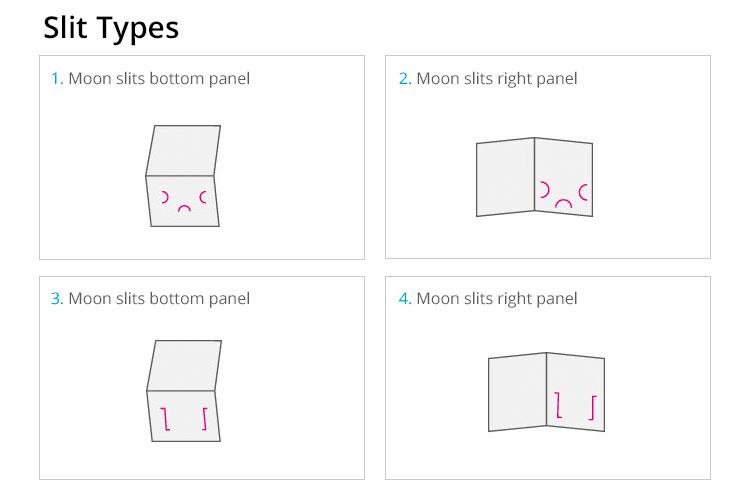The width and height of the screenshot is (750, 500).
Task: Click the blank left panel of option 4 folder
Action: click(517, 392)
